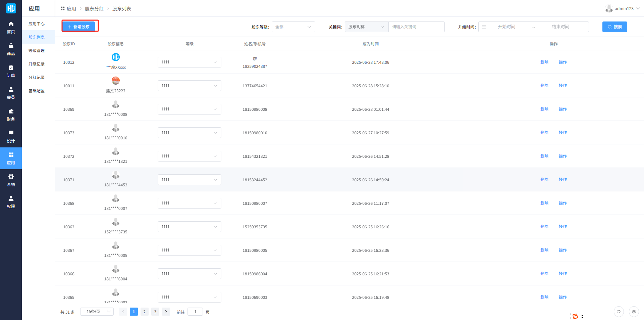Open the 首页 home icon in sidebar

(11, 24)
